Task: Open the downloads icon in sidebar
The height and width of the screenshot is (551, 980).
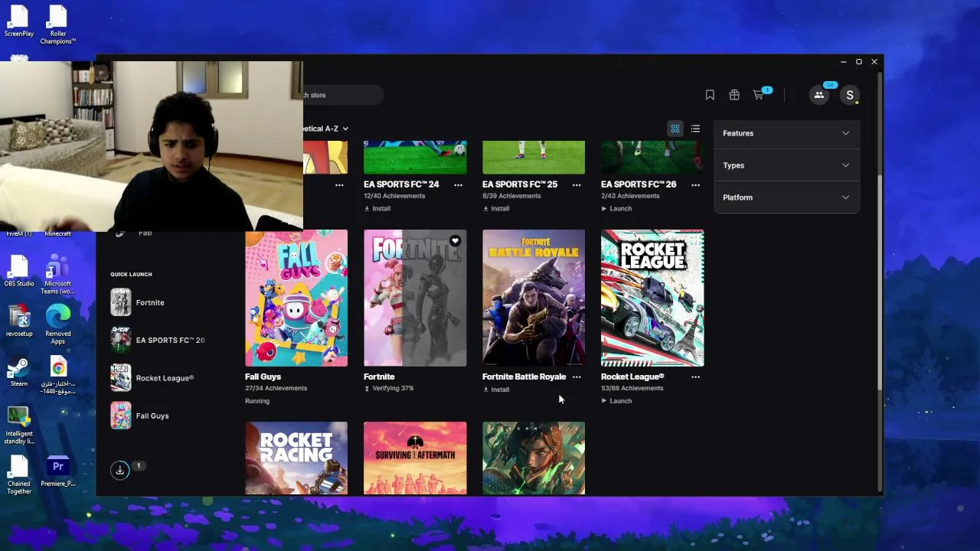Action: (120, 470)
